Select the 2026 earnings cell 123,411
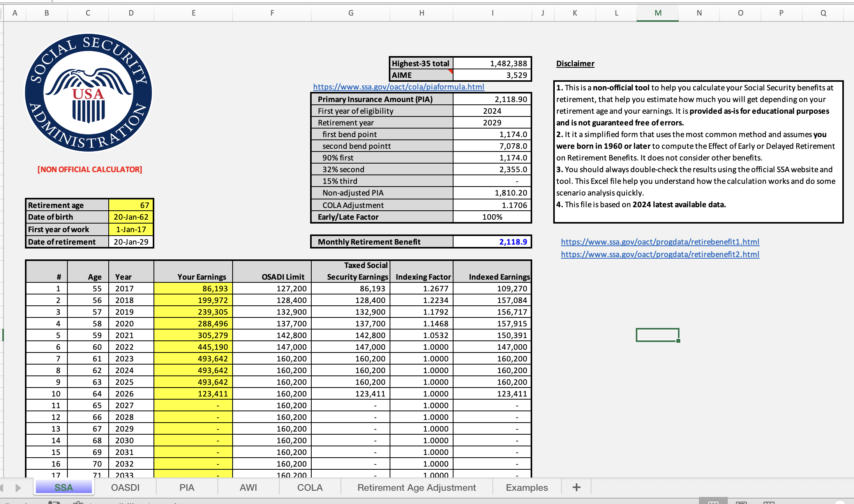This screenshot has width=854, height=504. pos(193,394)
